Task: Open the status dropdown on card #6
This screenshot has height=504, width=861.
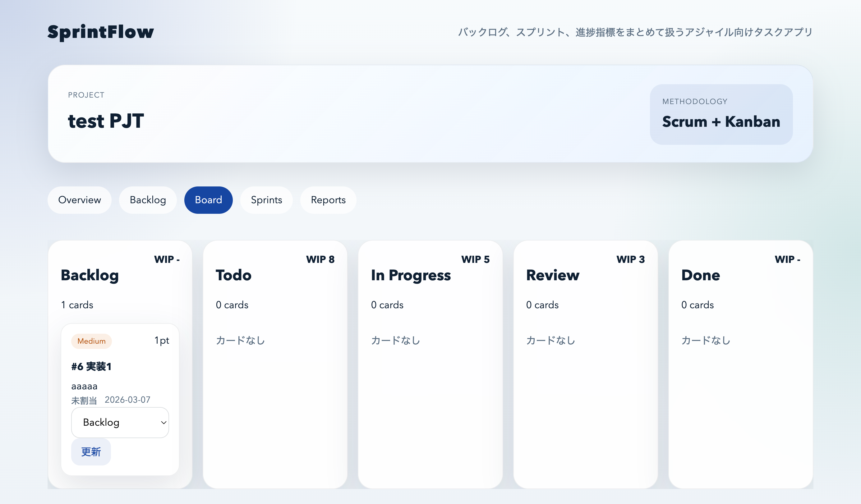Action: 120,422
